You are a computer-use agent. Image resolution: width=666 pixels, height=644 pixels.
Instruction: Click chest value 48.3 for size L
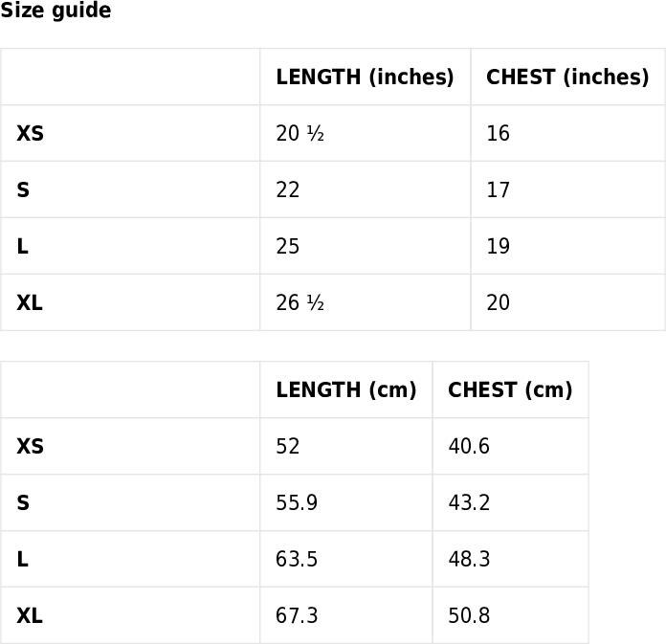tap(469, 559)
